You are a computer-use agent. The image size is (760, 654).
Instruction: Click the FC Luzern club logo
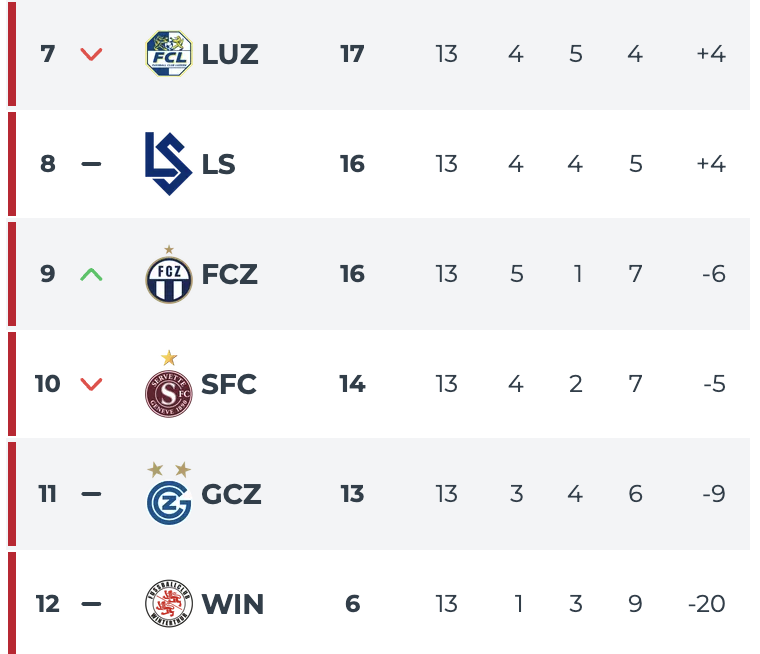(168, 54)
